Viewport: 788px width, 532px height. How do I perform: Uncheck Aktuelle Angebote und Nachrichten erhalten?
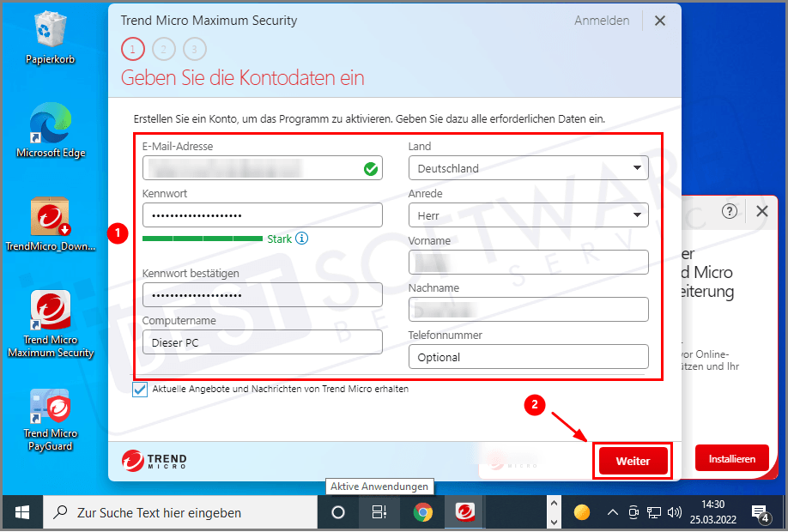click(x=140, y=390)
